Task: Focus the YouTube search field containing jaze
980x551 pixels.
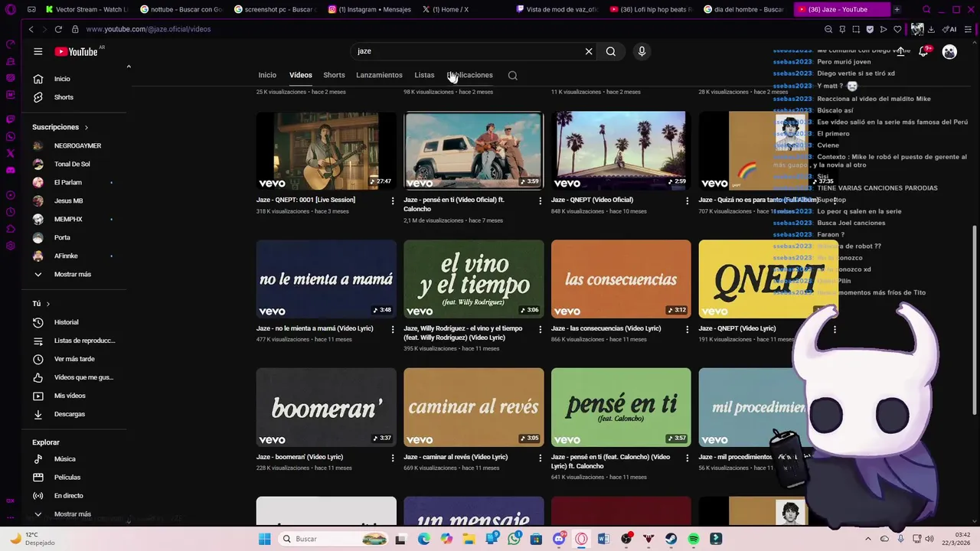Action: tap(467, 51)
